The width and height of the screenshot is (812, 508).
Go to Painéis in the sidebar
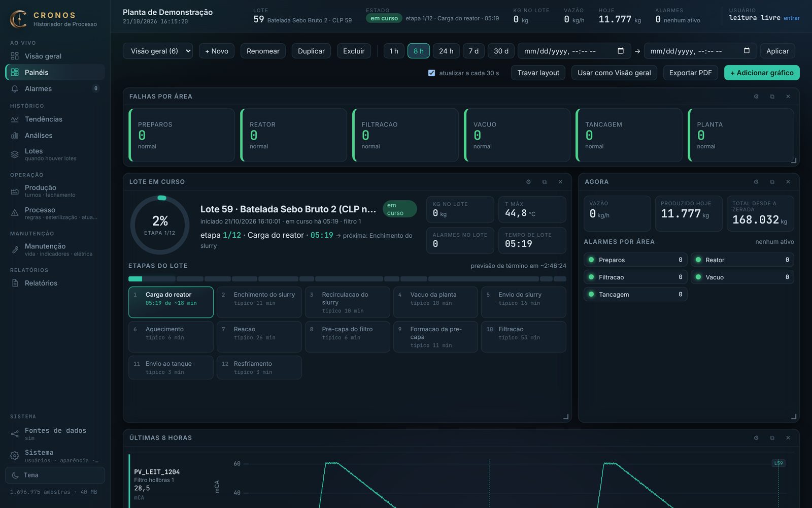(55, 72)
